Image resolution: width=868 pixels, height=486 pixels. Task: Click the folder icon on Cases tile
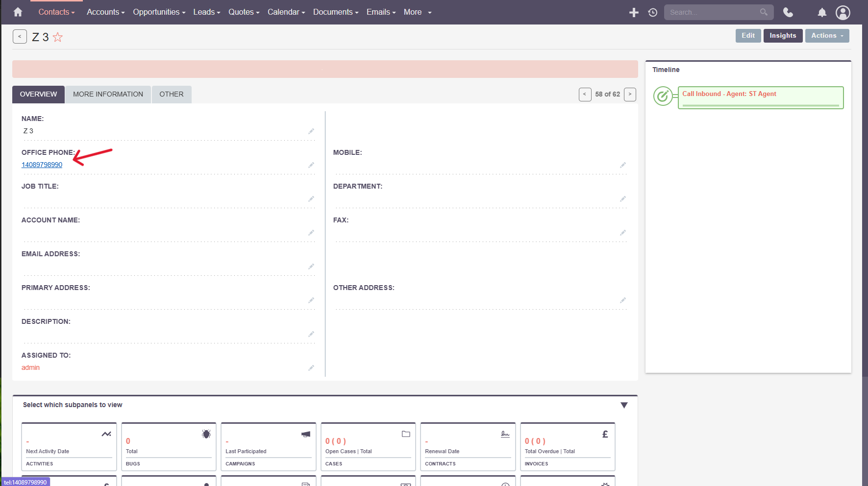pos(406,434)
